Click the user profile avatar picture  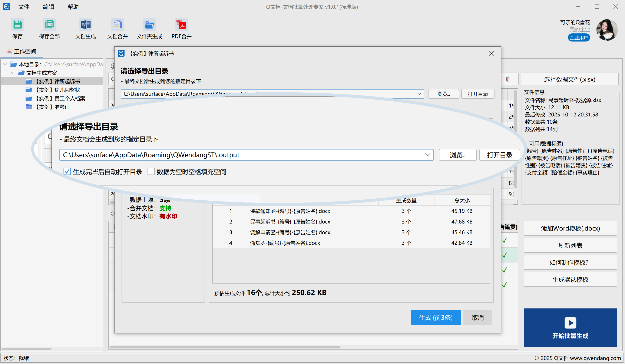(607, 30)
